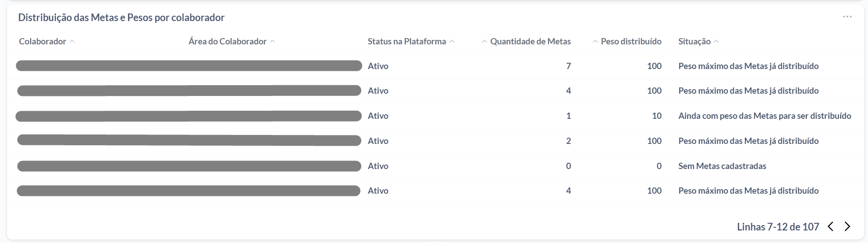This screenshot has height=243, width=868.
Task: Click the card title 'Distribuição das Metas'
Action: coord(121,17)
